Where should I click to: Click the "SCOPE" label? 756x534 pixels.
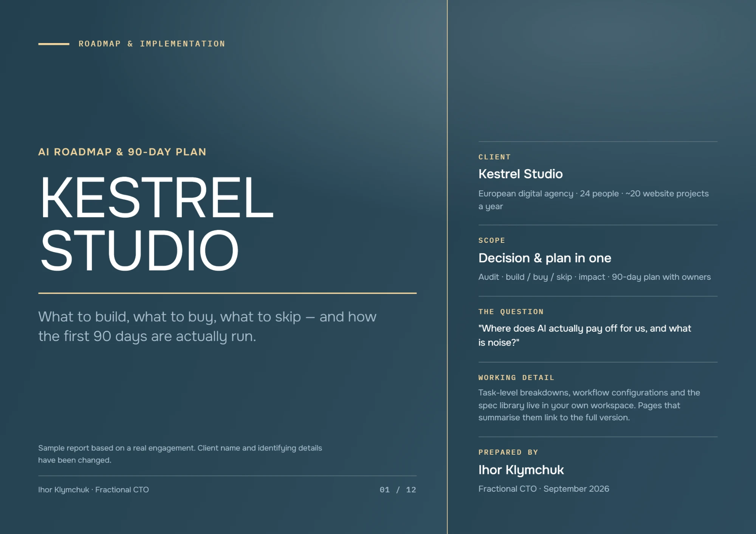click(x=492, y=241)
